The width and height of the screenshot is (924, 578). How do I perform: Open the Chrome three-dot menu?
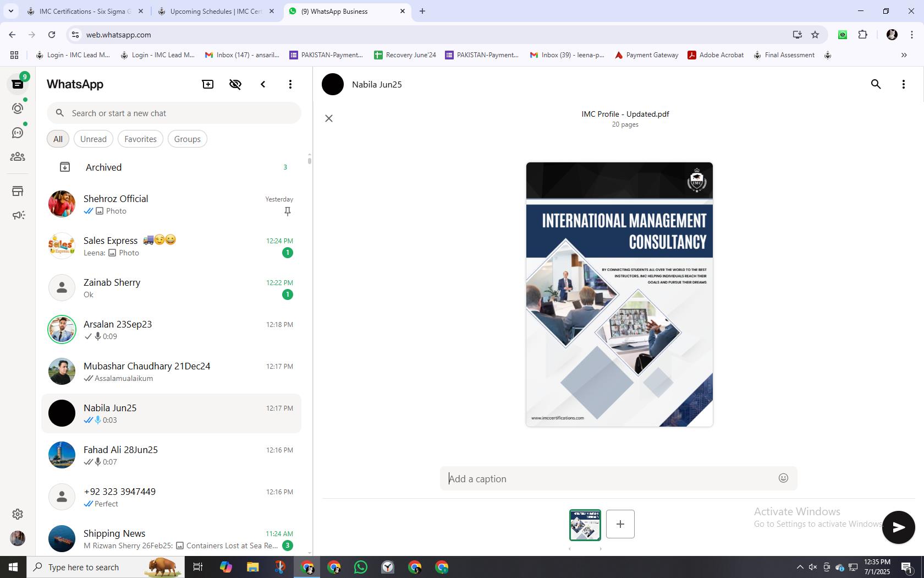point(912,35)
